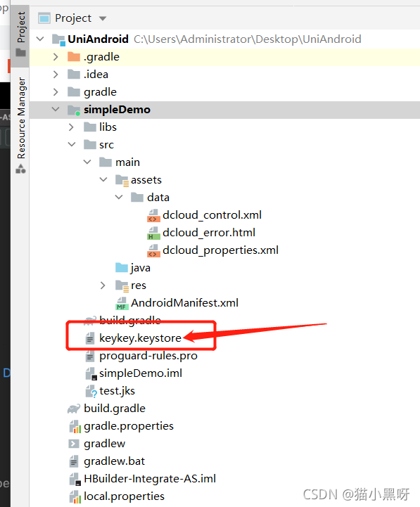This screenshot has width=420, height=507.
Task: Click the keykey.keystore file icon
Action: pos(90,338)
